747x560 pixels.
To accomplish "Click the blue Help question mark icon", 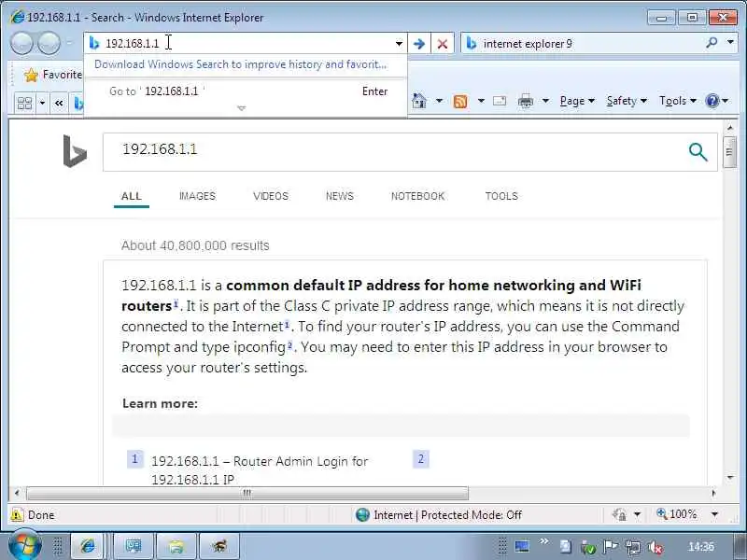I will (x=712, y=101).
